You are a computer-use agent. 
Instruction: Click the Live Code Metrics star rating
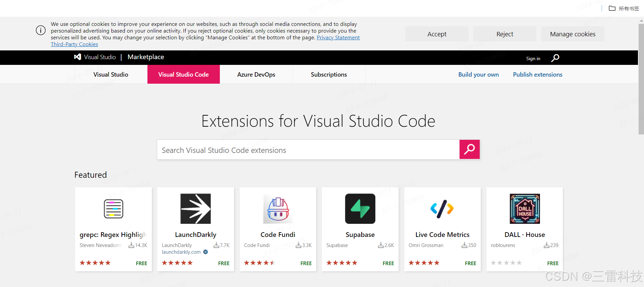(x=424, y=263)
